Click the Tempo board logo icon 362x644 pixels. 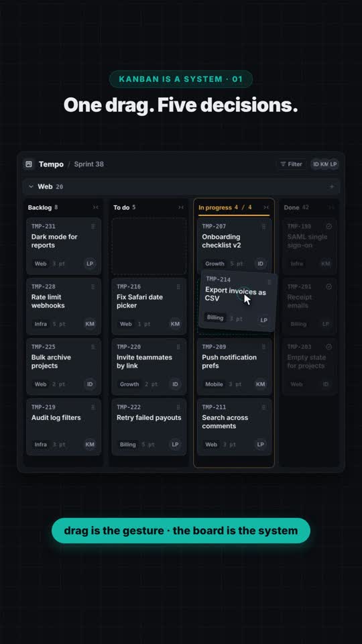click(29, 164)
